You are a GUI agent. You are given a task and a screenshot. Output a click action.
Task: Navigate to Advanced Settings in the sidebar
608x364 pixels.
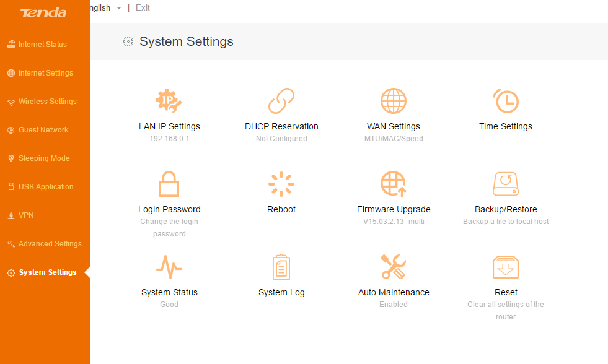pyautogui.click(x=50, y=244)
